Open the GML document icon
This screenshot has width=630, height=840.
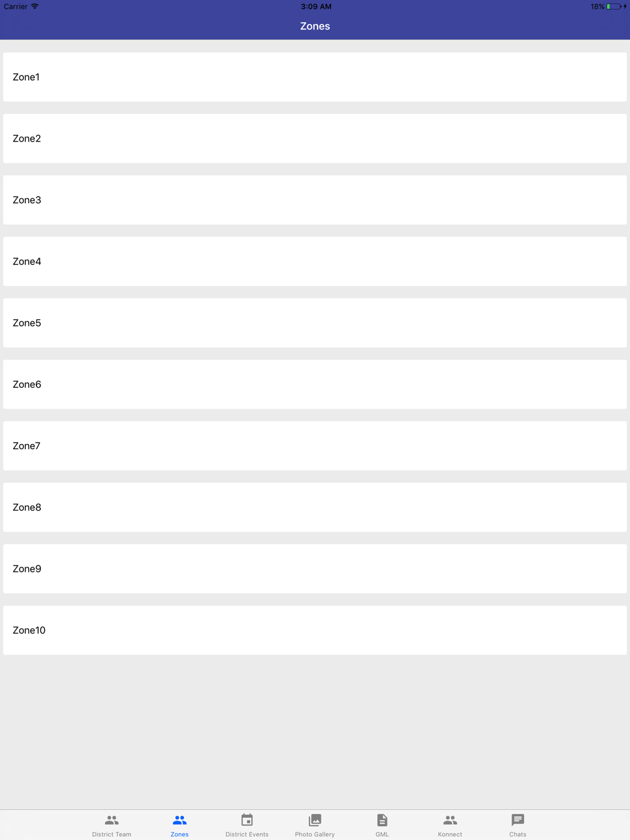tap(382, 820)
